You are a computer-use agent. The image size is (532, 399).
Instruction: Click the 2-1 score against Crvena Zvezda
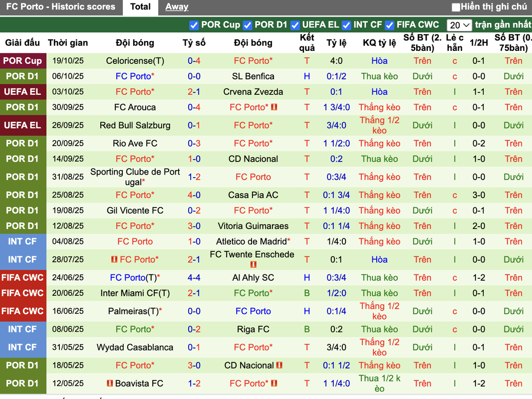194,92
